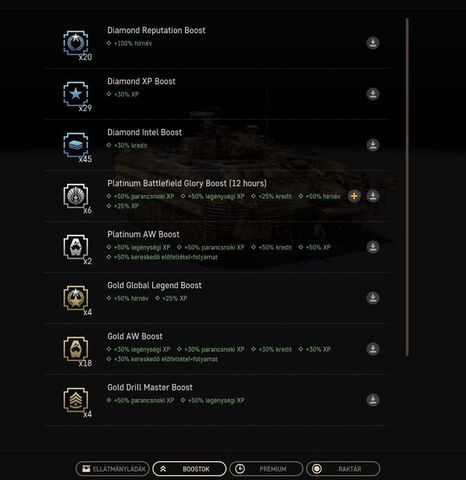Switch to the Raktár tab
466x480 pixels.
[x=343, y=469]
